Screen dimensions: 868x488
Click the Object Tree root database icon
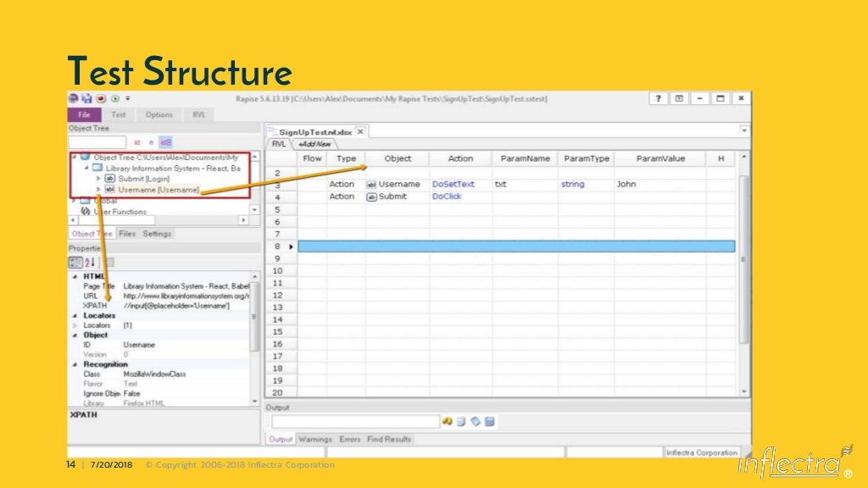click(86, 157)
